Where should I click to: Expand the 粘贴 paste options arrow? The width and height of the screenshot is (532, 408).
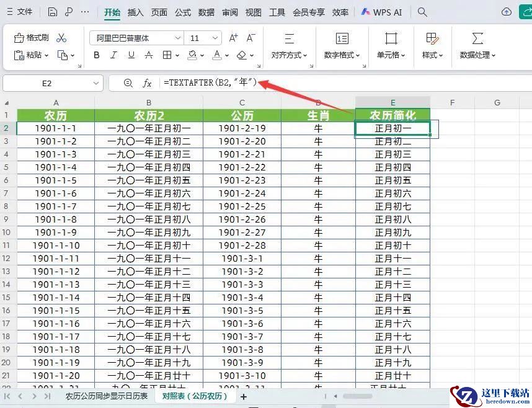(47, 55)
